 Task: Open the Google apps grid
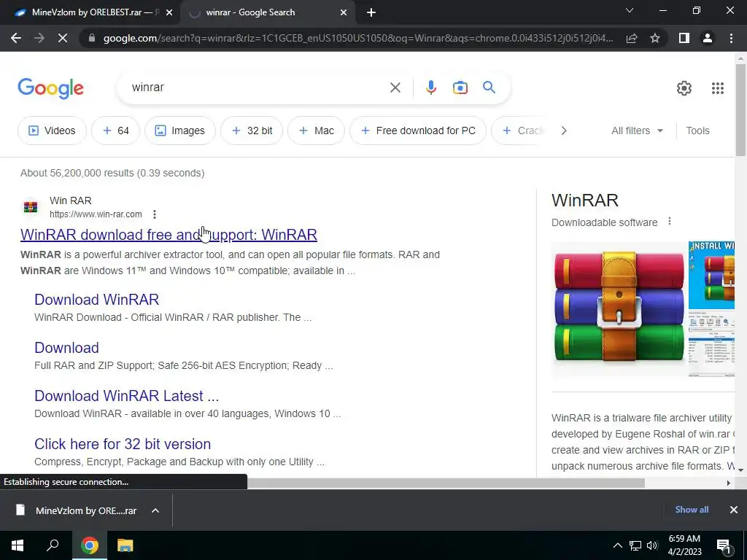pyautogui.click(x=718, y=88)
